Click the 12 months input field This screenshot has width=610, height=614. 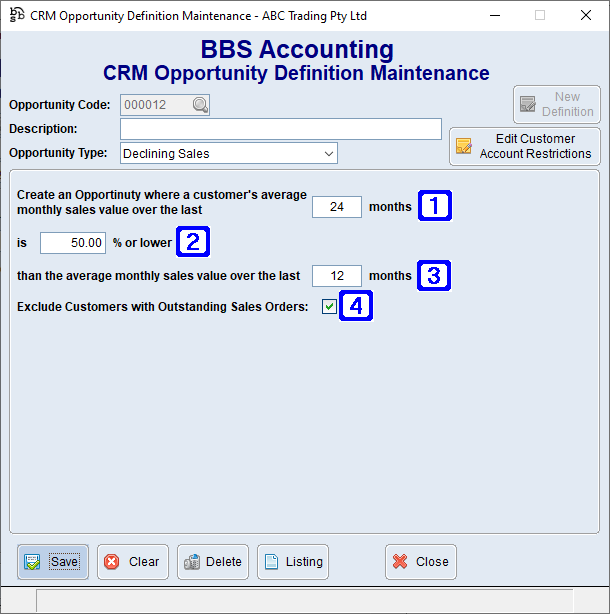click(x=337, y=276)
